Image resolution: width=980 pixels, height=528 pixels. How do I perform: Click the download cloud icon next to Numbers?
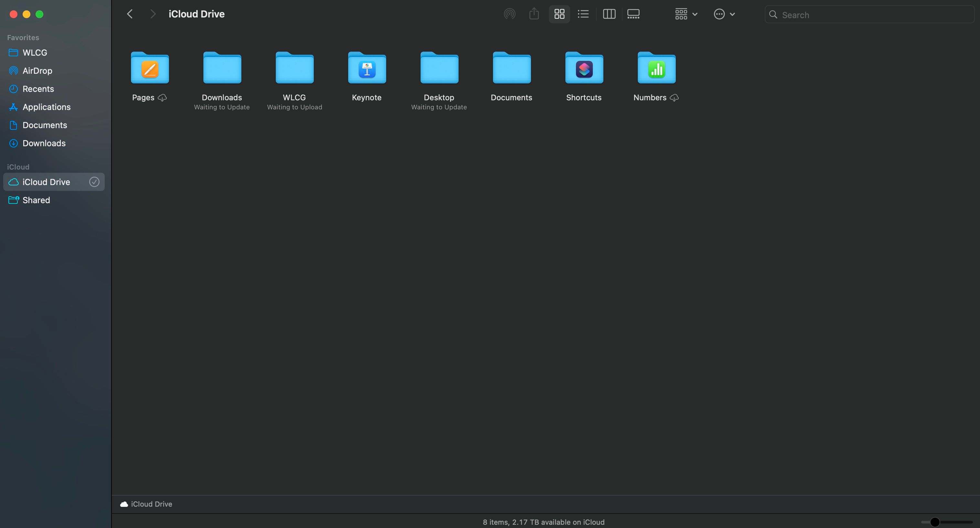(x=674, y=98)
